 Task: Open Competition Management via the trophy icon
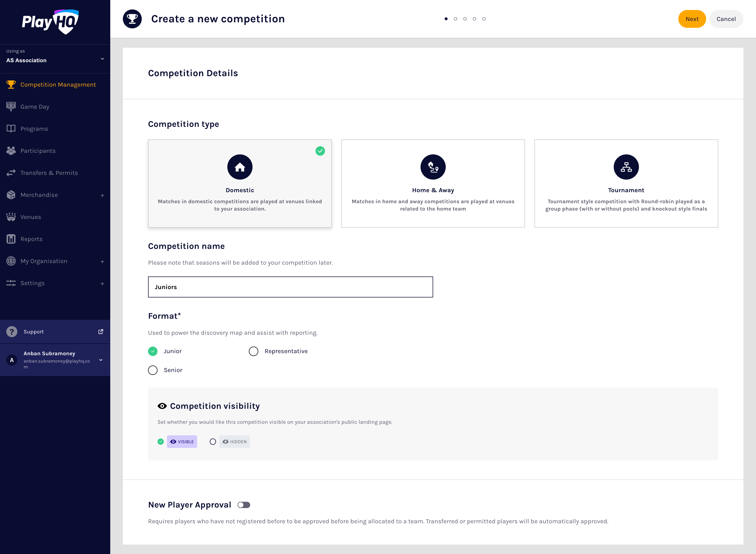pos(11,85)
